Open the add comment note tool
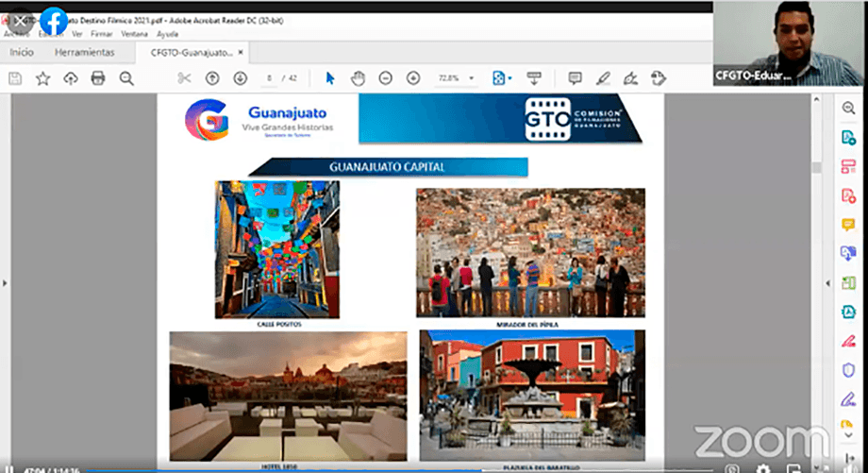The image size is (868, 473). (x=576, y=78)
